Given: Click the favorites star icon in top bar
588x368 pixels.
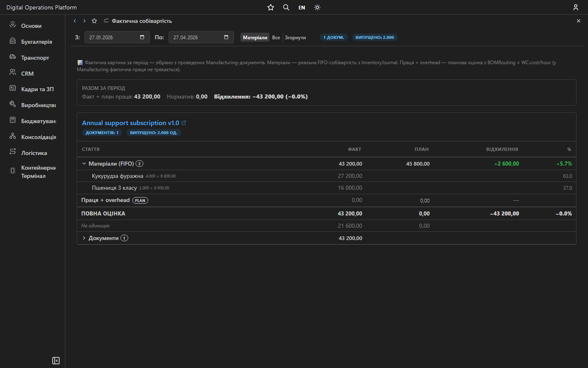Looking at the screenshot, I should tap(271, 7).
